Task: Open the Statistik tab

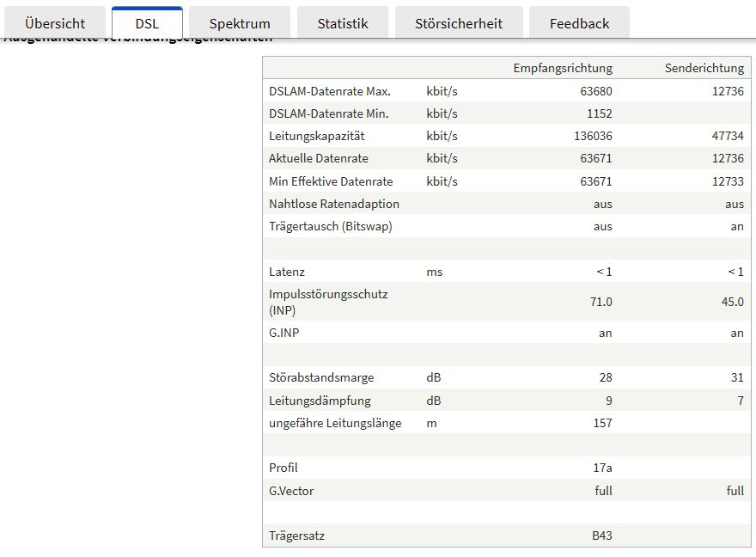Action: coord(342,23)
